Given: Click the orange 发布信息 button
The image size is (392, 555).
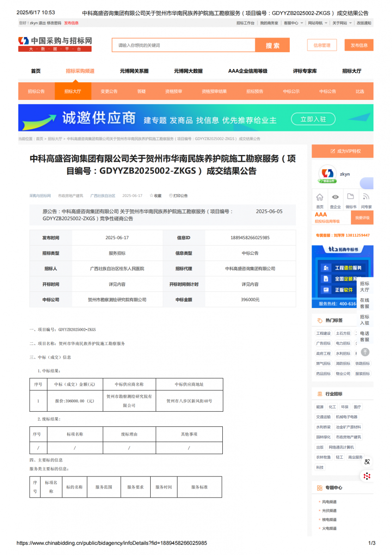Looking at the screenshot, I should point(359,45).
